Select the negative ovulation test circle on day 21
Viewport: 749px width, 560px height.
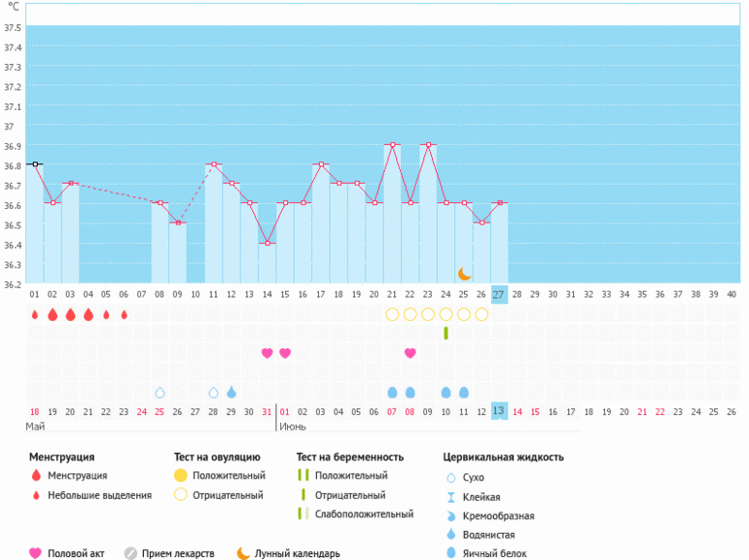[x=392, y=314]
